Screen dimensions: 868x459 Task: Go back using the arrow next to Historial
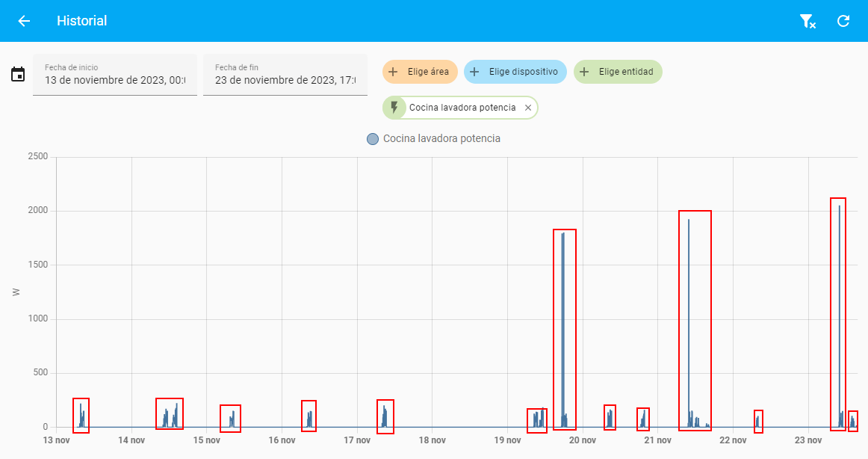tap(24, 21)
